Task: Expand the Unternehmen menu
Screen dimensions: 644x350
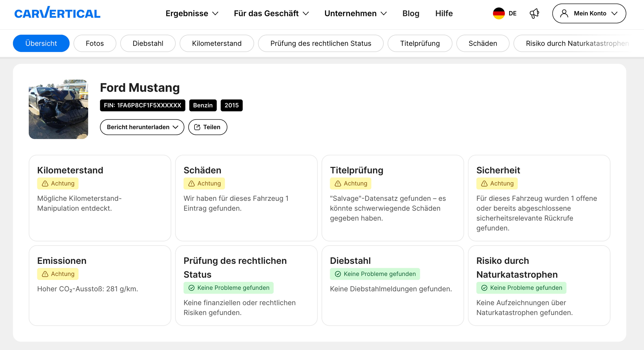Action: tap(356, 13)
